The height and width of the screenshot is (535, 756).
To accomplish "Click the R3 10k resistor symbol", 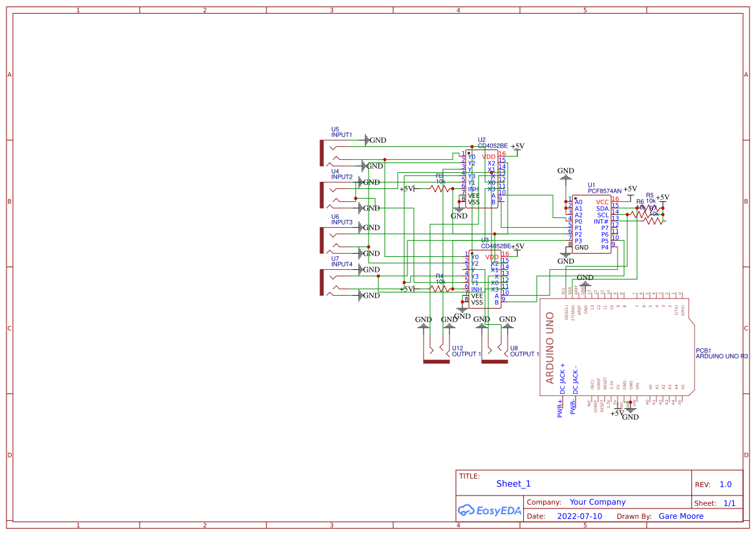I will [x=440, y=189].
